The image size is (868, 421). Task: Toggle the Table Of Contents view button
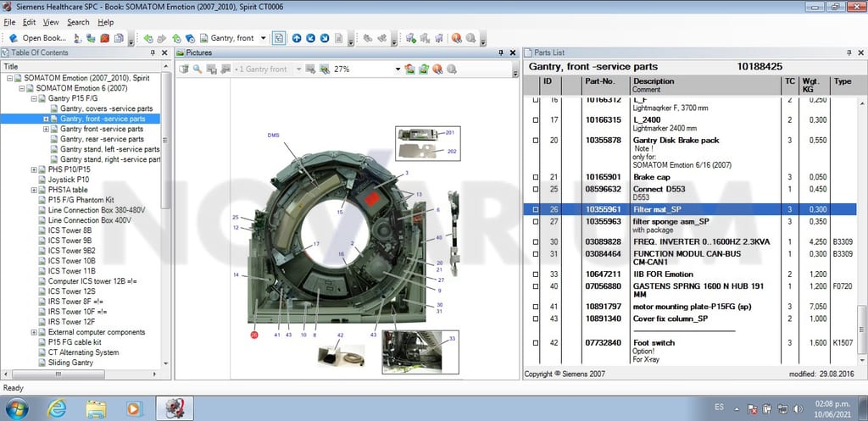[x=279, y=38]
